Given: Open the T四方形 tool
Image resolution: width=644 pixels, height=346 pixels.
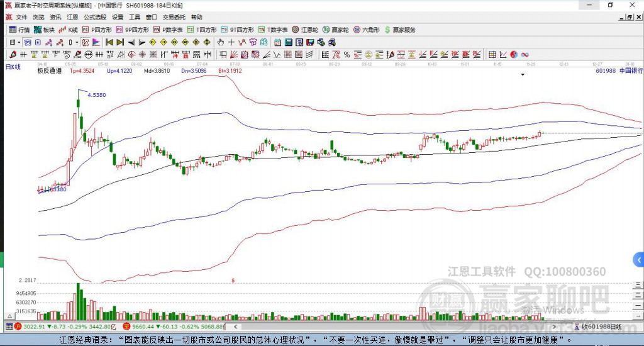Looking at the screenshot, I should pos(202,30).
